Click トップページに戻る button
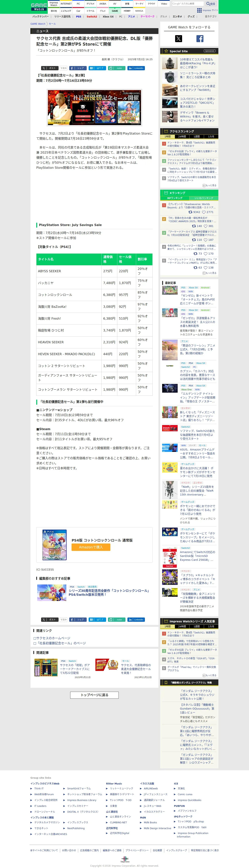 (x=95, y=695)
